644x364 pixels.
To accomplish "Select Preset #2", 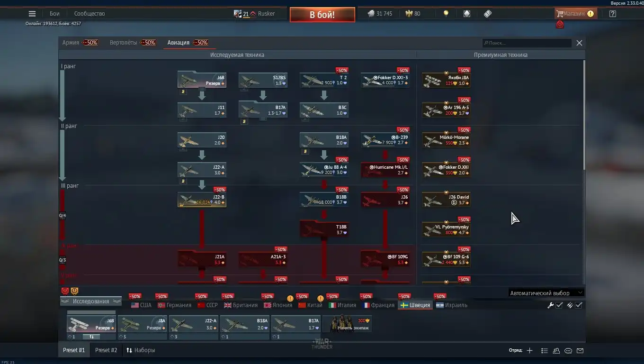I will click(x=106, y=350).
